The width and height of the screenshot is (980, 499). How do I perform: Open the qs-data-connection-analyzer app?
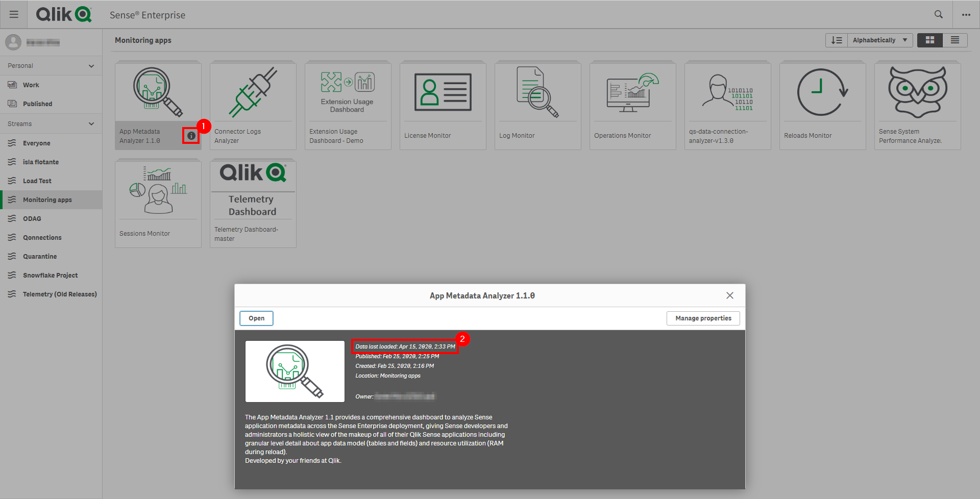(728, 106)
